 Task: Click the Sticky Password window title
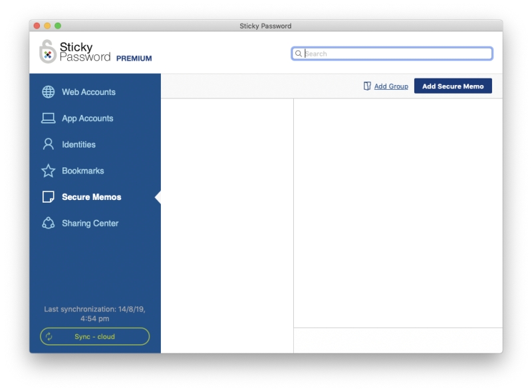click(x=265, y=26)
